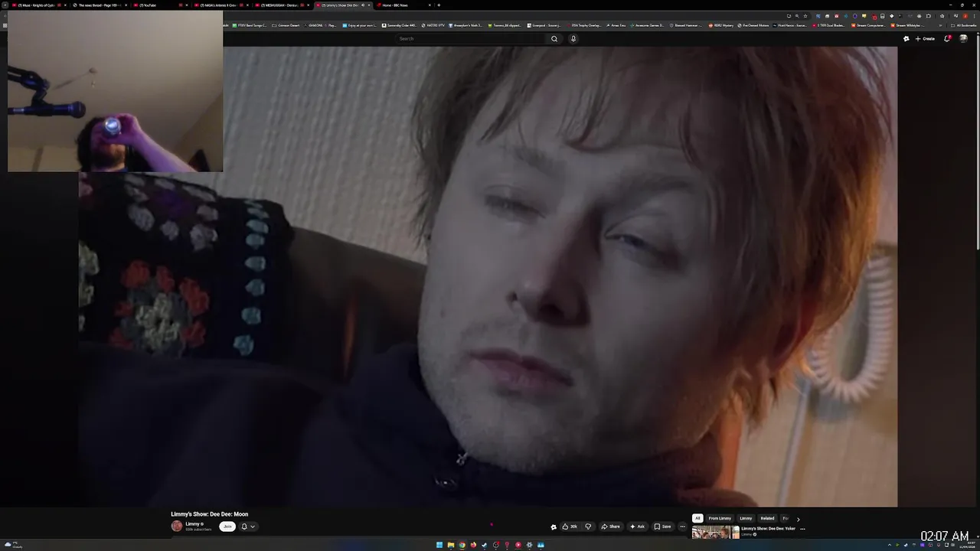Focus the YouTube search box
The width and height of the screenshot is (980, 551).
[x=471, y=38]
